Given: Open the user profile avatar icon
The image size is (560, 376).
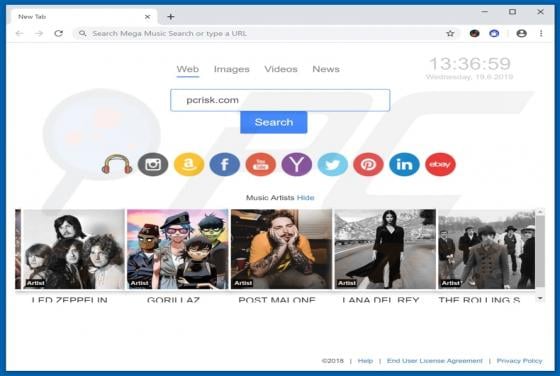Looking at the screenshot, I should click(521, 34).
